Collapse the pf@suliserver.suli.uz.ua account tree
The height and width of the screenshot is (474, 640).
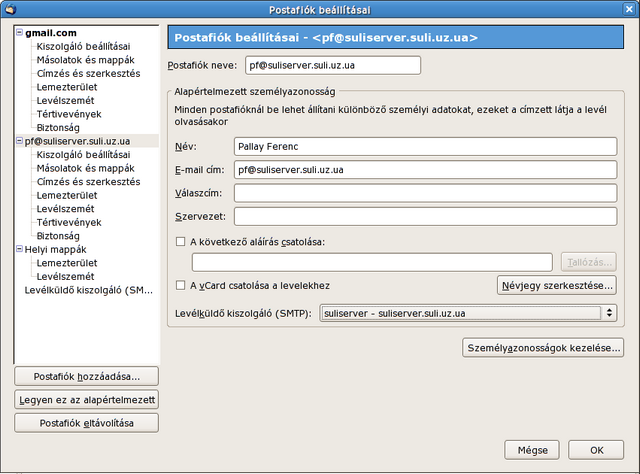pyautogui.click(x=19, y=142)
